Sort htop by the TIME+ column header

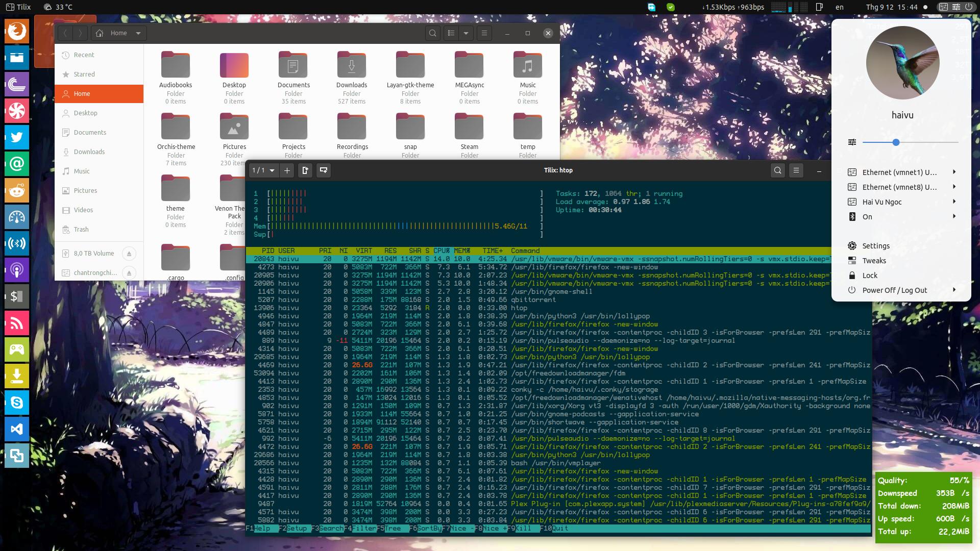[493, 251]
